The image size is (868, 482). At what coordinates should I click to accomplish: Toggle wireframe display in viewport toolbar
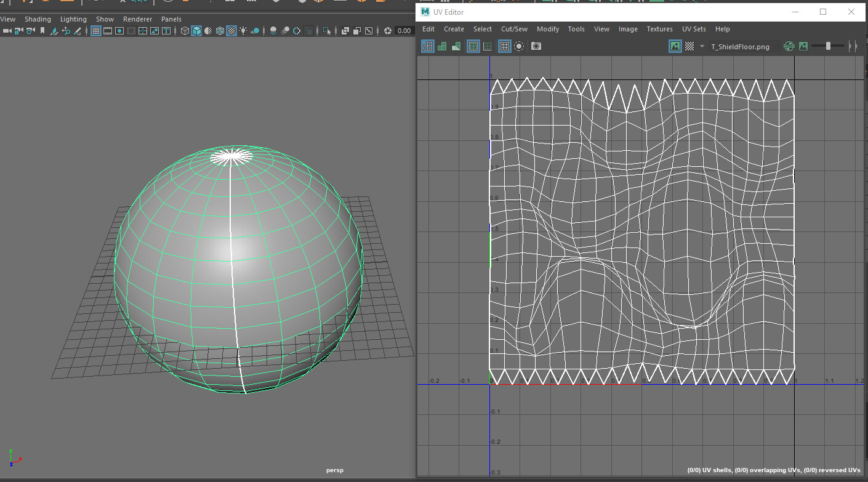[185, 31]
